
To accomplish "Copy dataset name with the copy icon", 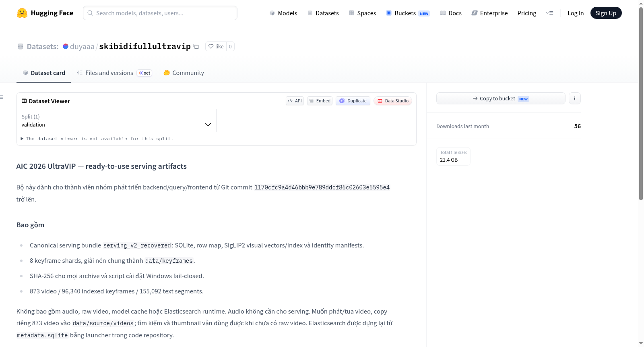I will [196, 46].
